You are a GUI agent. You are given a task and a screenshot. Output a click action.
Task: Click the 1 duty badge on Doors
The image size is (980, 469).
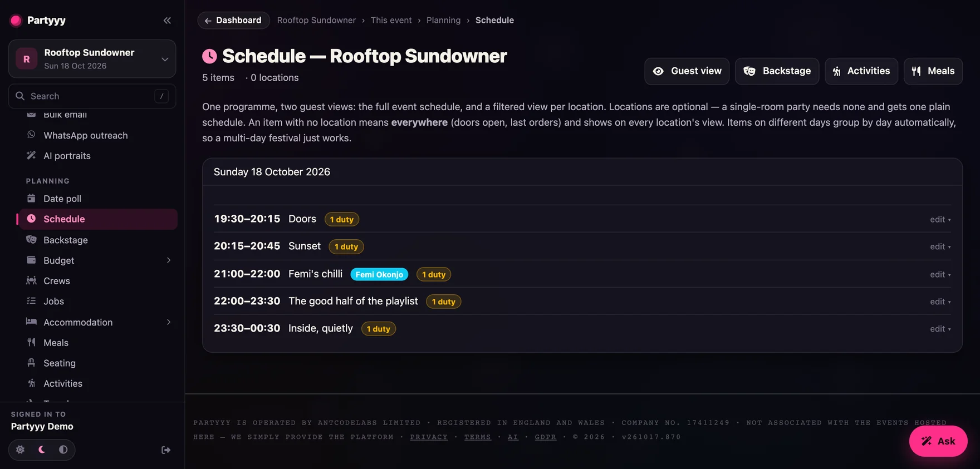(342, 220)
